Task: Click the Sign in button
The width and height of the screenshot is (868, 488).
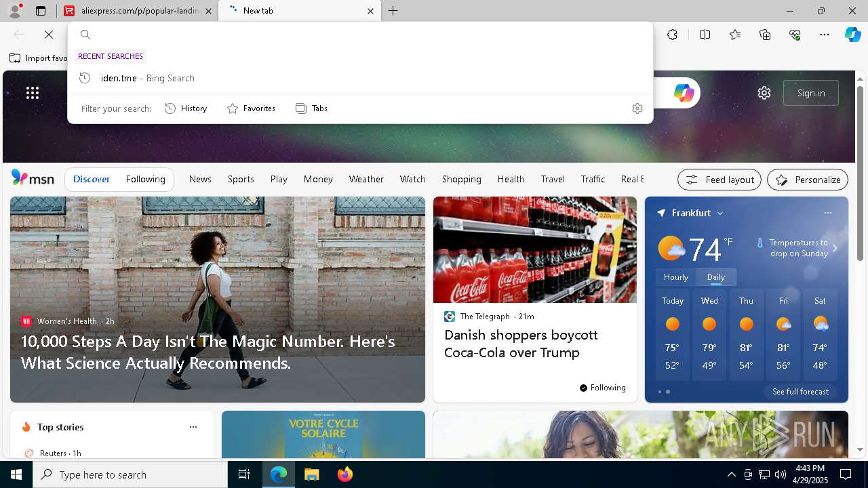Action: [811, 93]
